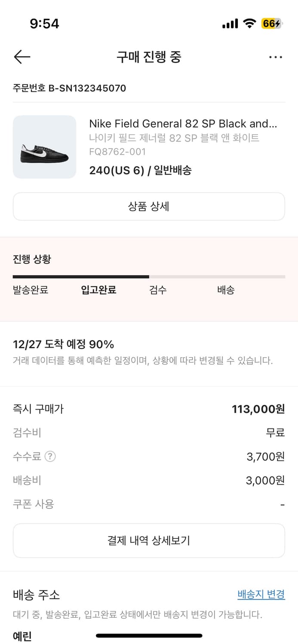Open the three-dot options menu

tap(276, 57)
